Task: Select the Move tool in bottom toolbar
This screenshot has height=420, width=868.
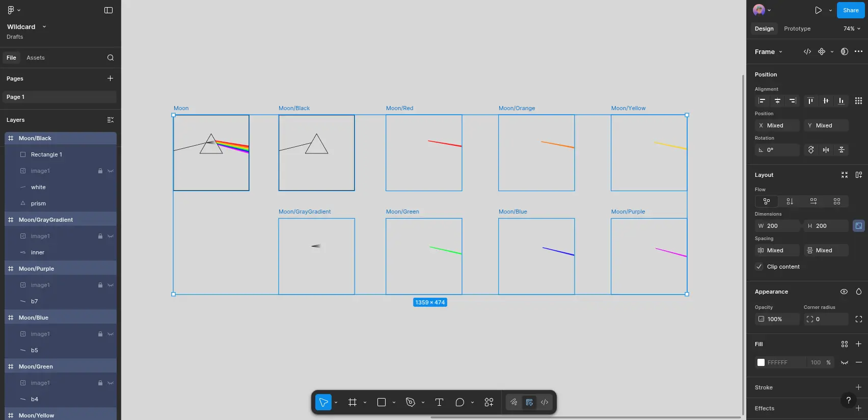Action: click(x=323, y=402)
